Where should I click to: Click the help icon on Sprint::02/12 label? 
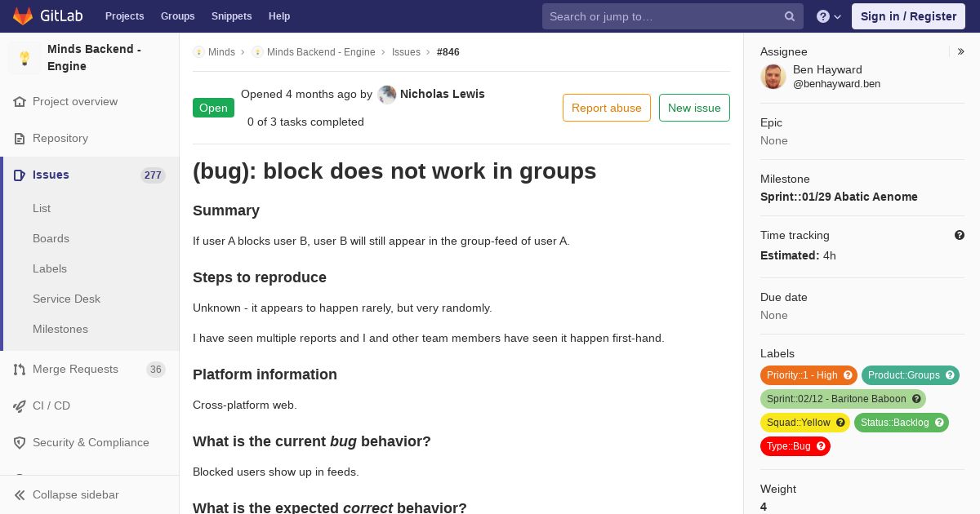click(x=916, y=399)
